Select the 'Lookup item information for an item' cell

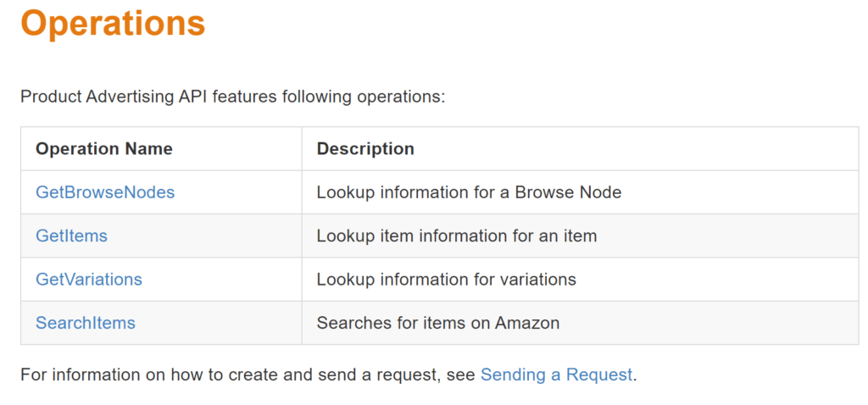click(580, 236)
